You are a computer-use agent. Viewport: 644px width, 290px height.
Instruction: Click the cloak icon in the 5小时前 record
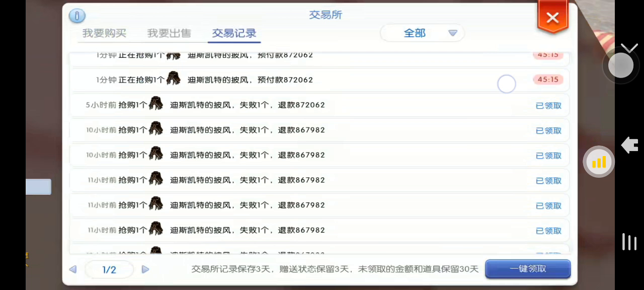pos(156,105)
